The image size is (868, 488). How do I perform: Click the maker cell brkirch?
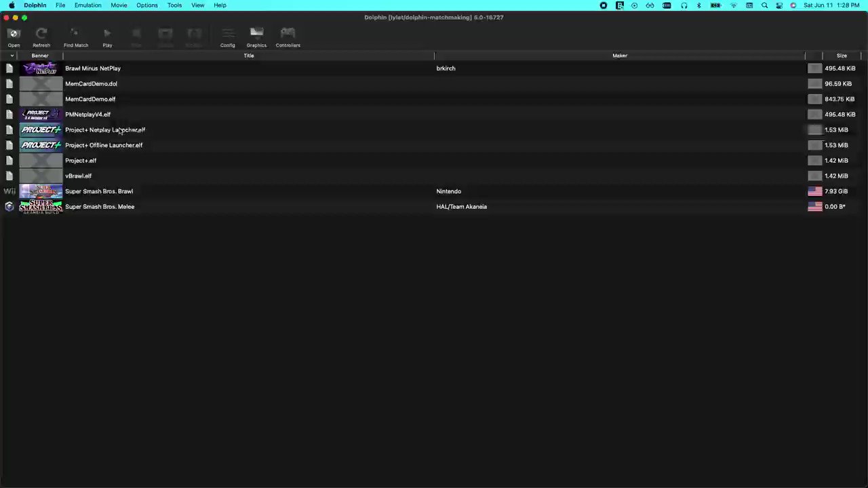(446, 68)
